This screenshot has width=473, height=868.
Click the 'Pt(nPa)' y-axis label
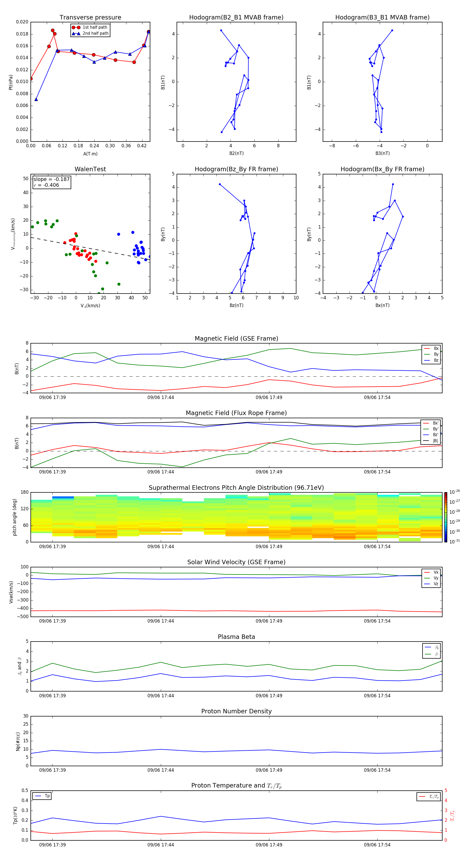[x=11, y=82]
